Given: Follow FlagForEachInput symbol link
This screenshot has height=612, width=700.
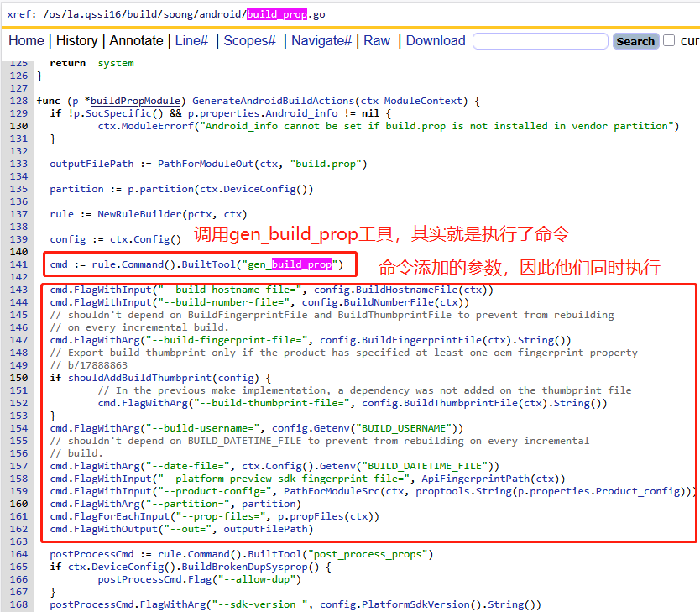Looking at the screenshot, I should click(122, 516).
